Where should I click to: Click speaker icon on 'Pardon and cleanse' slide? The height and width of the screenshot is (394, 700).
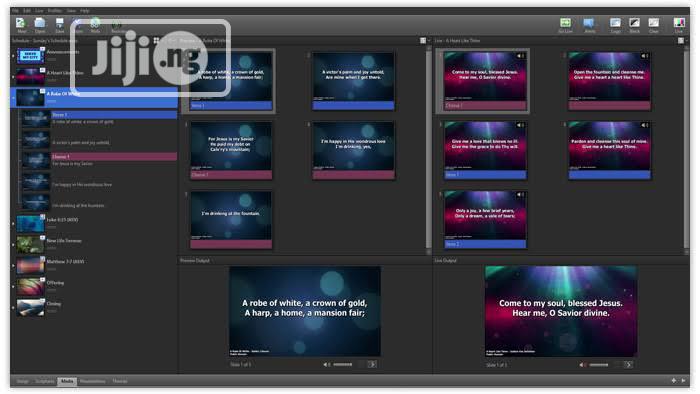point(644,125)
